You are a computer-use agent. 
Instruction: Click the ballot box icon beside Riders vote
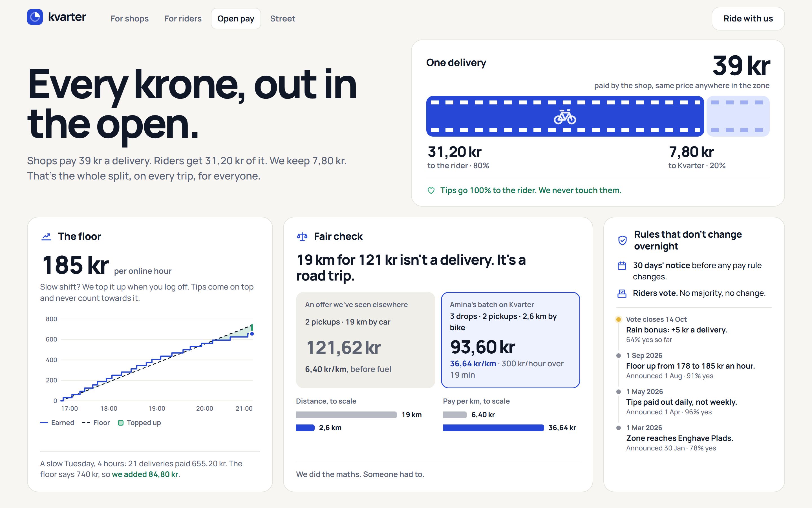[622, 293]
